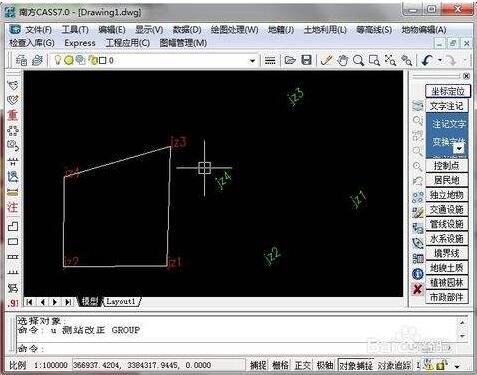Viewport: 477px width, 375px height.
Task: Click the red 重 tool in left toolbar
Action: (13, 115)
